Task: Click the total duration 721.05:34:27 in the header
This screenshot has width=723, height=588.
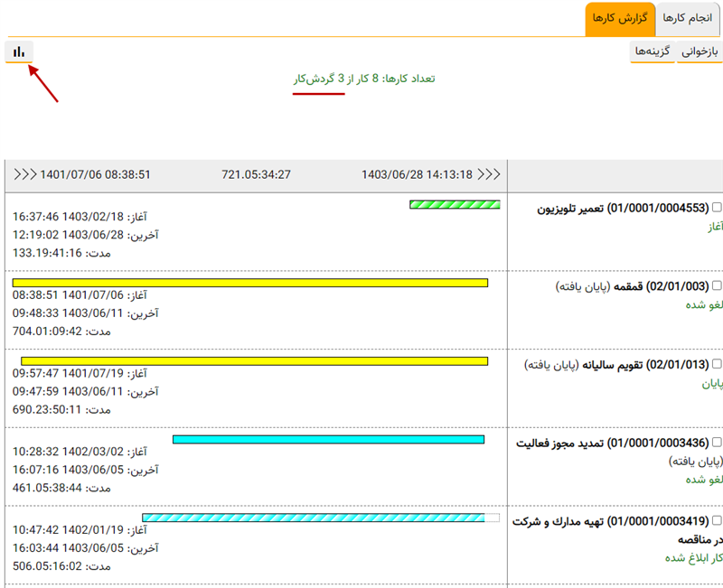Action: coord(256,174)
